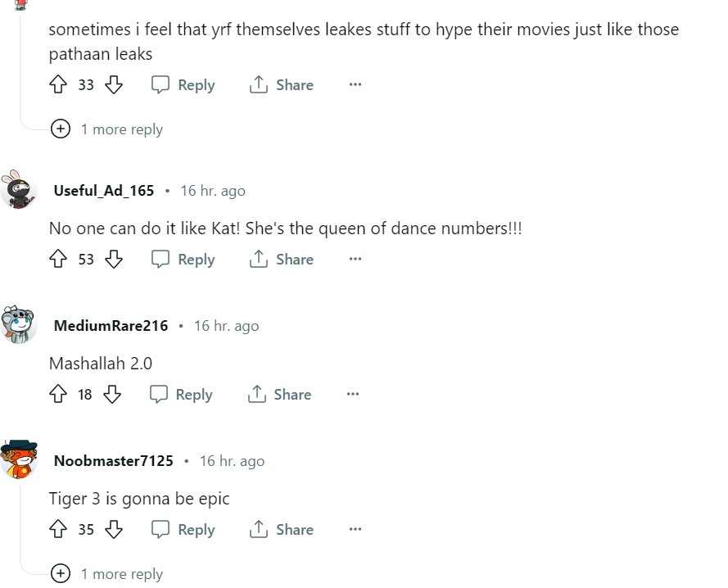Upvote the Useful_Ad_165 comment about Kat

[58, 260]
